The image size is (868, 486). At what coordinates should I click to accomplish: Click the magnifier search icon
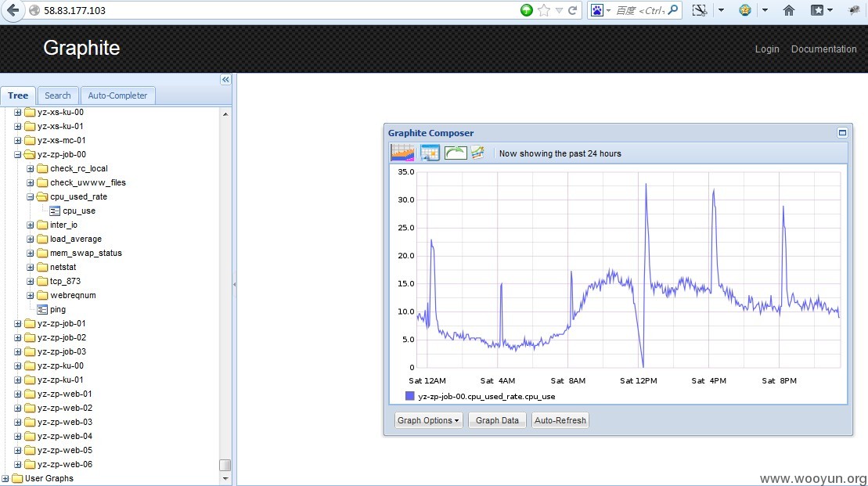672,10
